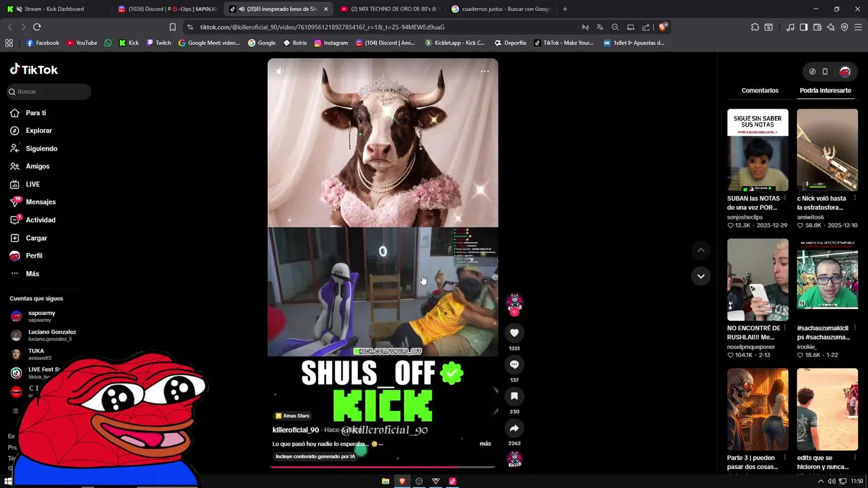The image size is (868, 488).
Task: Close the active TikTok browser tab
Action: pos(325,9)
